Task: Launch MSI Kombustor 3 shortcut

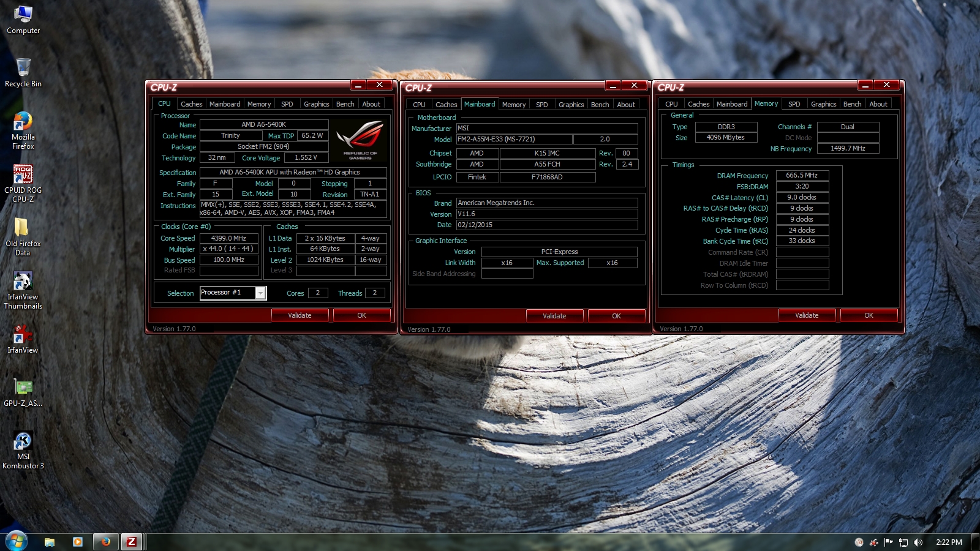Action: pyautogui.click(x=23, y=450)
